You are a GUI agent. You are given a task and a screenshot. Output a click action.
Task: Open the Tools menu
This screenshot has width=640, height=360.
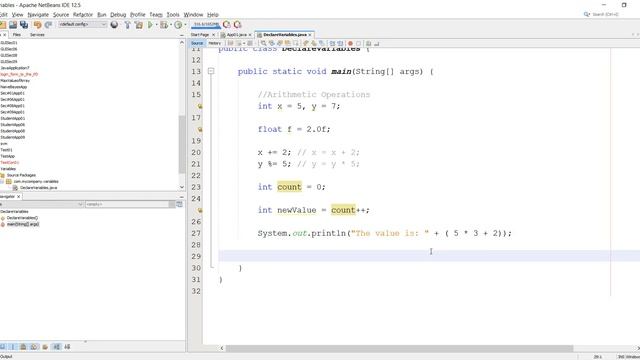point(173,15)
